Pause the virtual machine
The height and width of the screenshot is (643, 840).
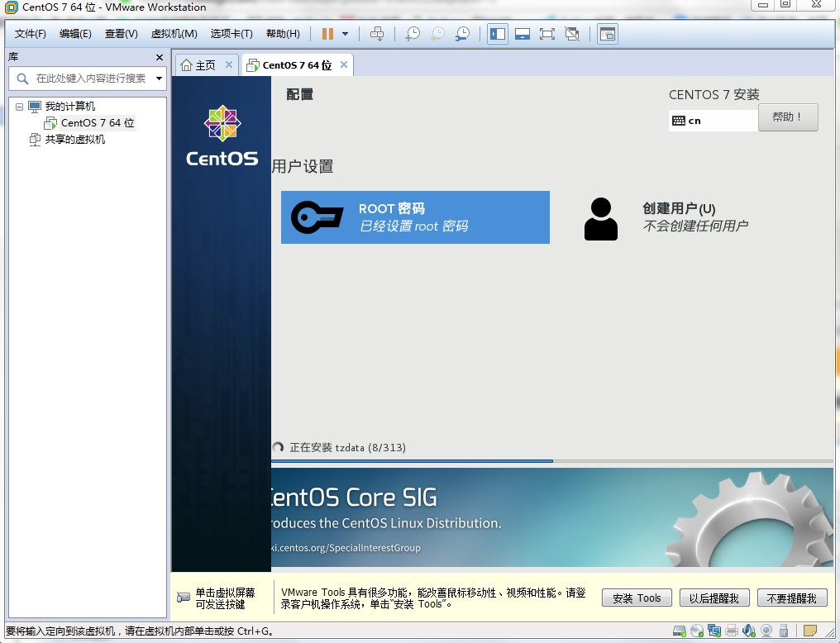point(327,34)
